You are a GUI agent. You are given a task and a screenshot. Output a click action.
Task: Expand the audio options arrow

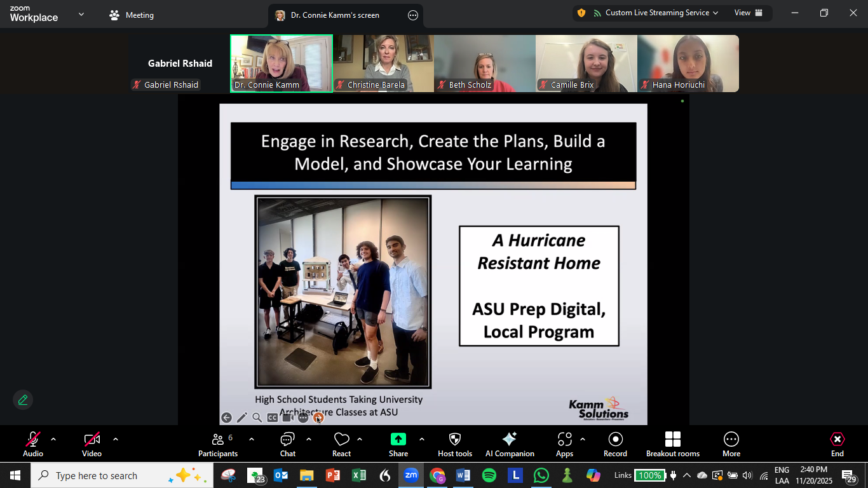tap(53, 439)
